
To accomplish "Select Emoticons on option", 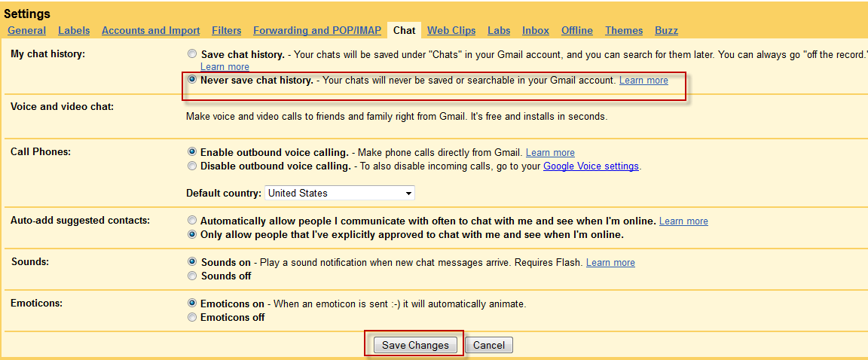I will tap(191, 303).
